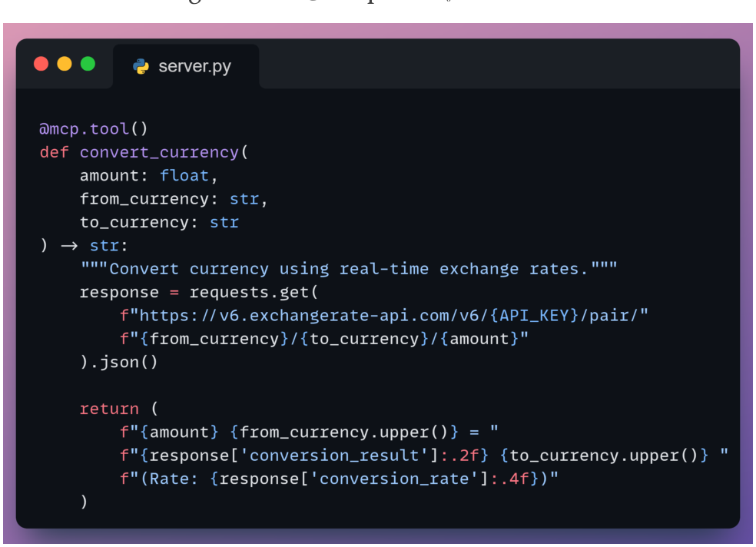
Task: Click the yellow minimize window dot
Action: (x=65, y=64)
